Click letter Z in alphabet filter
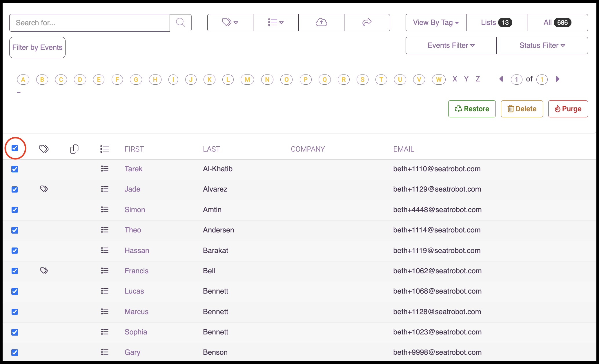599x364 pixels. (x=478, y=79)
